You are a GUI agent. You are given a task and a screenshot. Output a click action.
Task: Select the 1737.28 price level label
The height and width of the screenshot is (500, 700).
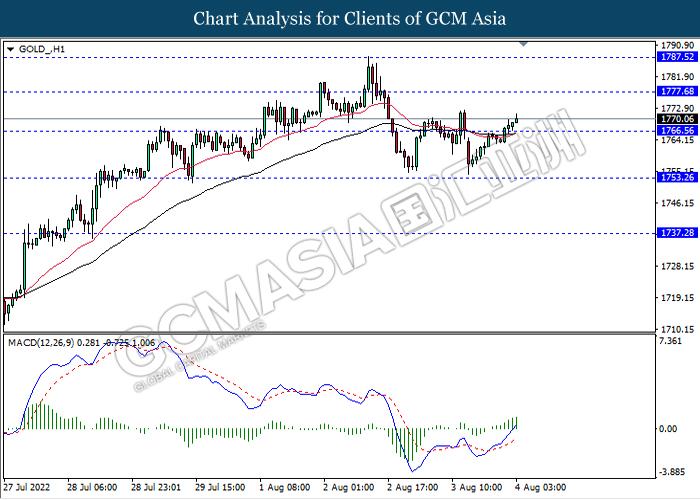pos(677,233)
